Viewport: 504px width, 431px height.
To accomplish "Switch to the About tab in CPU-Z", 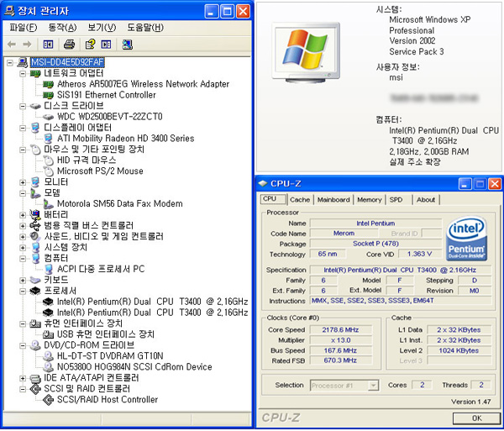I will (x=426, y=200).
